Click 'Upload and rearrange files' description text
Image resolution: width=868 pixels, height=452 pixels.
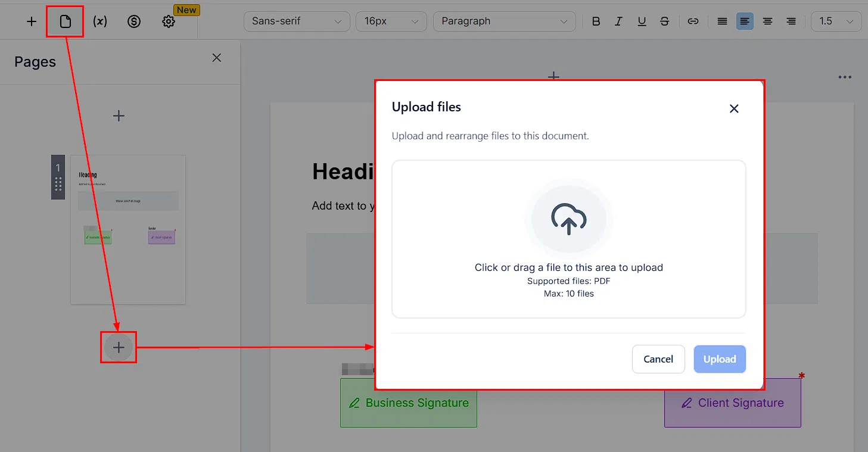(x=490, y=136)
